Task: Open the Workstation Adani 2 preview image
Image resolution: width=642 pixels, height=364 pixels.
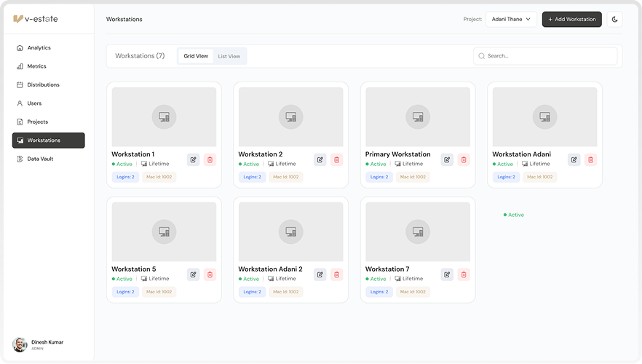Action: (291, 232)
